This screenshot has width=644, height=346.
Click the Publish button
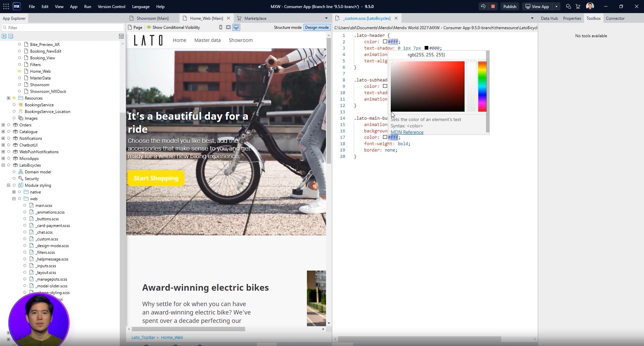pyautogui.click(x=509, y=6)
